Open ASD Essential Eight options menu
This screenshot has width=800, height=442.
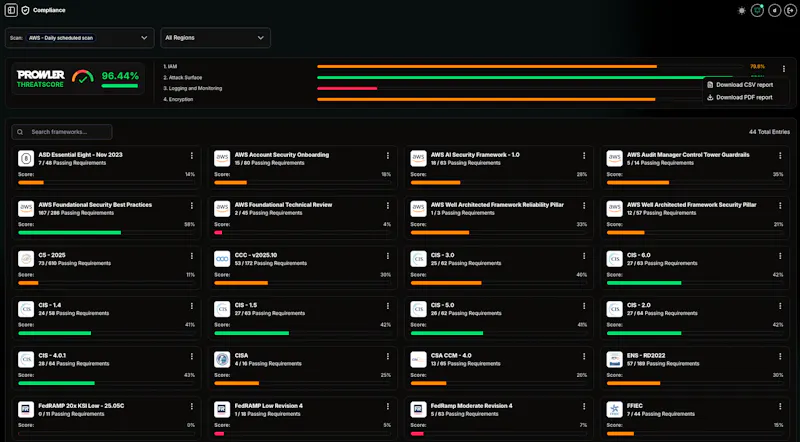point(192,156)
